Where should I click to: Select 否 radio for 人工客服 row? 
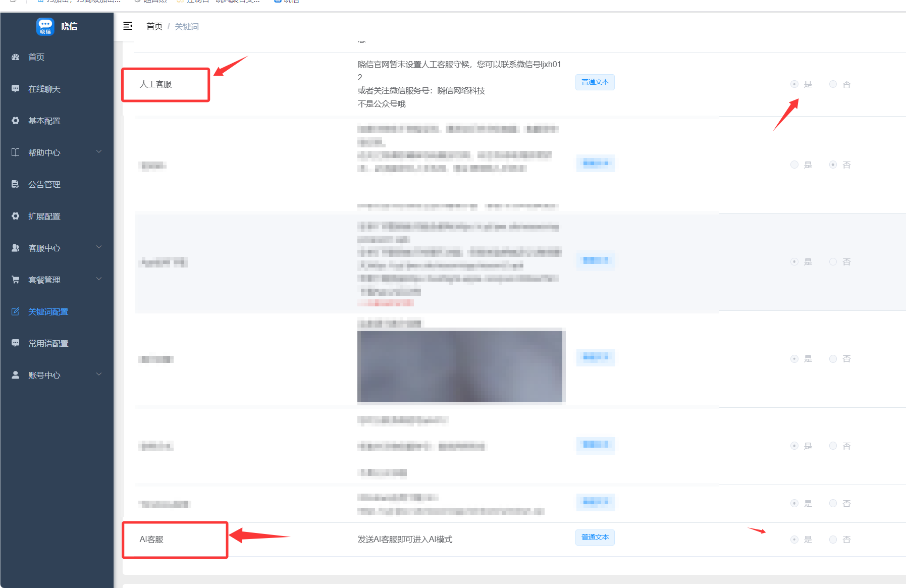pyautogui.click(x=833, y=84)
